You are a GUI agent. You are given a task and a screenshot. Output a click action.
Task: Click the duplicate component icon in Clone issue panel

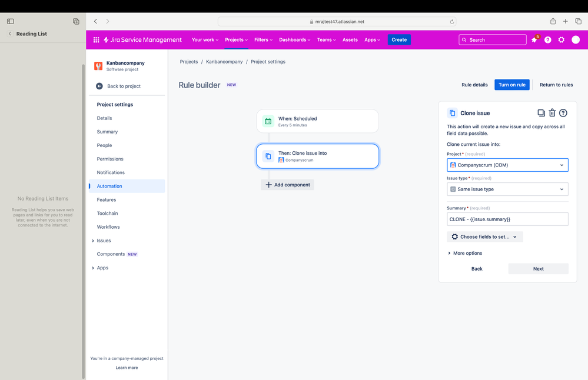[x=541, y=113]
